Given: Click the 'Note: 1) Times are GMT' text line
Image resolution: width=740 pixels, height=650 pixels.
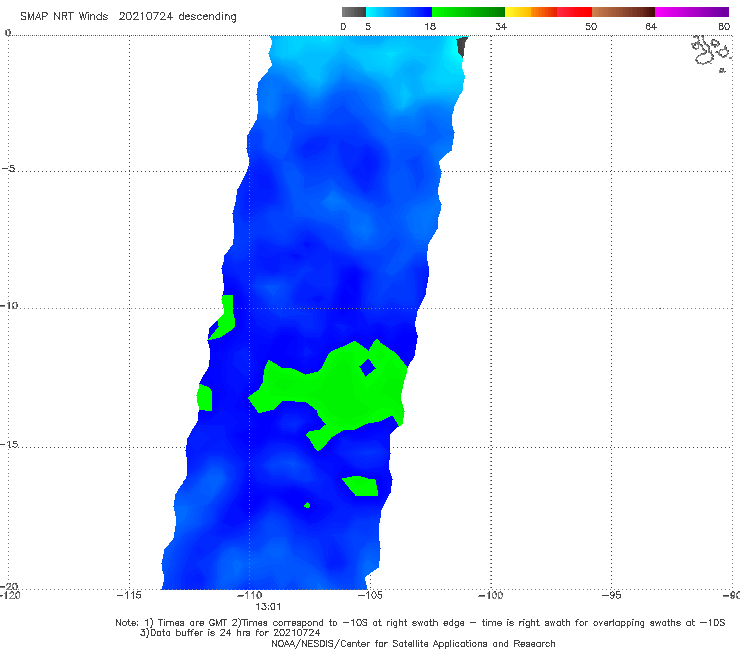Looking at the screenshot, I should pos(420,623).
